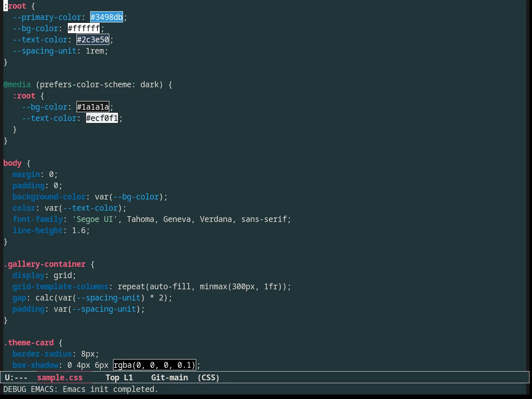The image size is (532, 399).
Task: Click the box-shadow property
Action: pyautogui.click(x=35, y=365)
